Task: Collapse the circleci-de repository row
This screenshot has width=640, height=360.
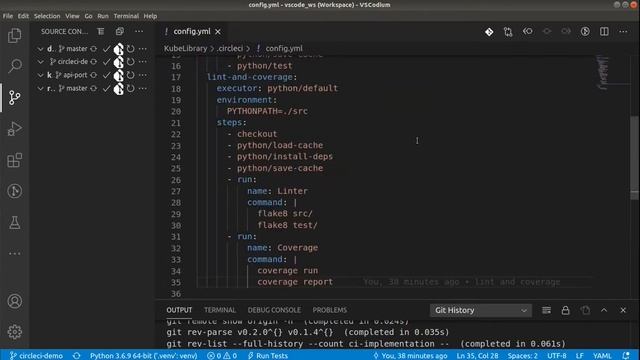Action: pyautogui.click(x=40, y=62)
